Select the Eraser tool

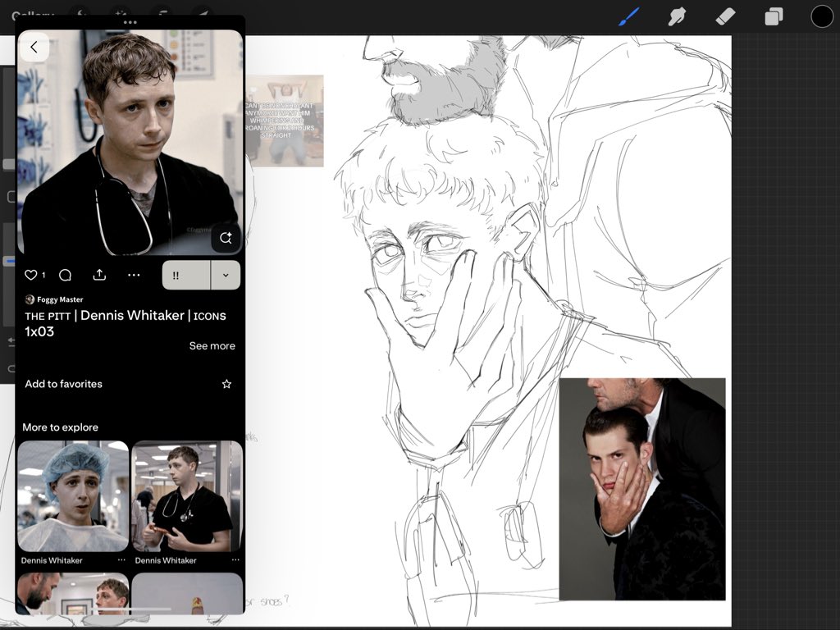click(724, 16)
